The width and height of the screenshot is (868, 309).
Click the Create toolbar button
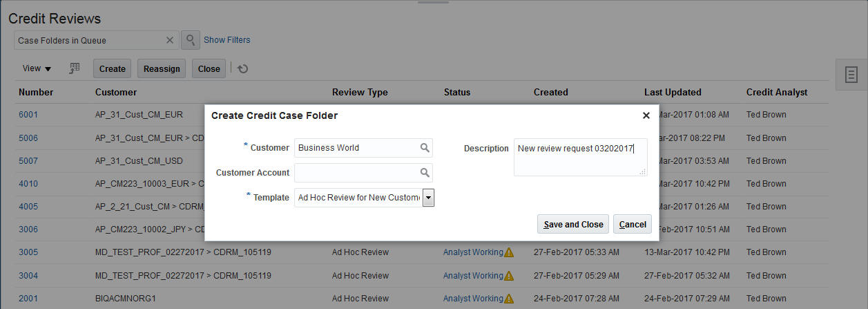(x=112, y=68)
